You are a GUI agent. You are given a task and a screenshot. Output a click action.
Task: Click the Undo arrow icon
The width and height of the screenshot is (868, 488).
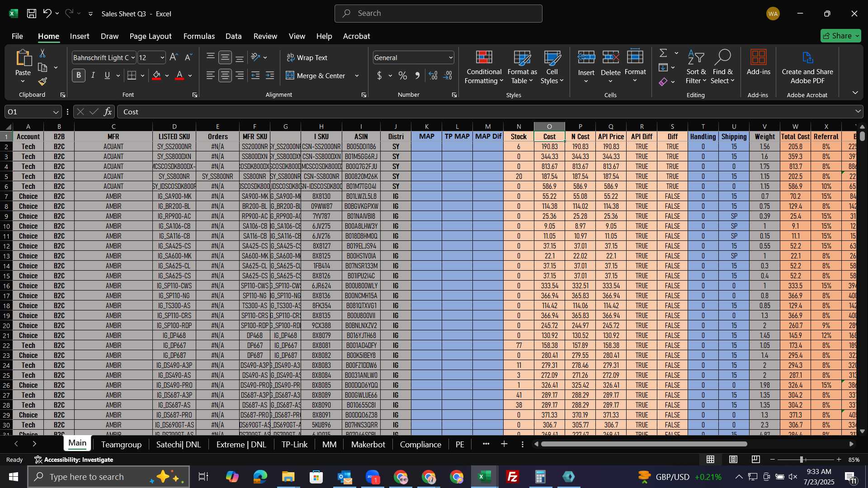coord(47,14)
